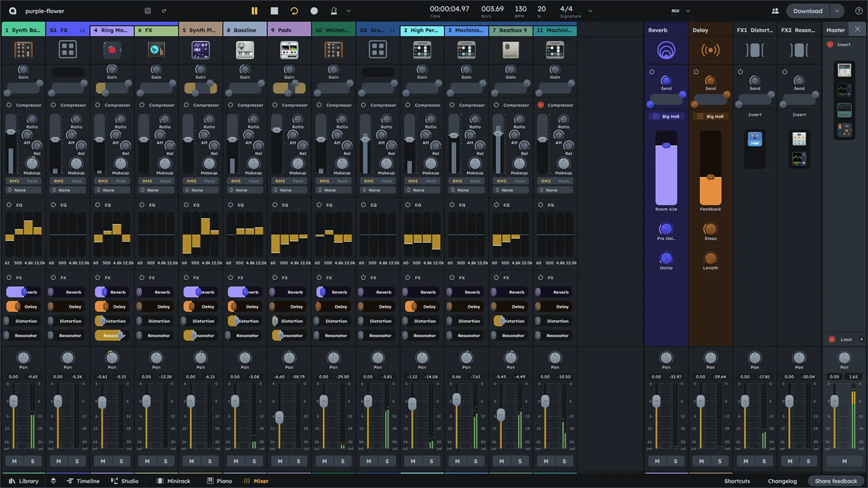Mute the Master channel

click(844, 461)
